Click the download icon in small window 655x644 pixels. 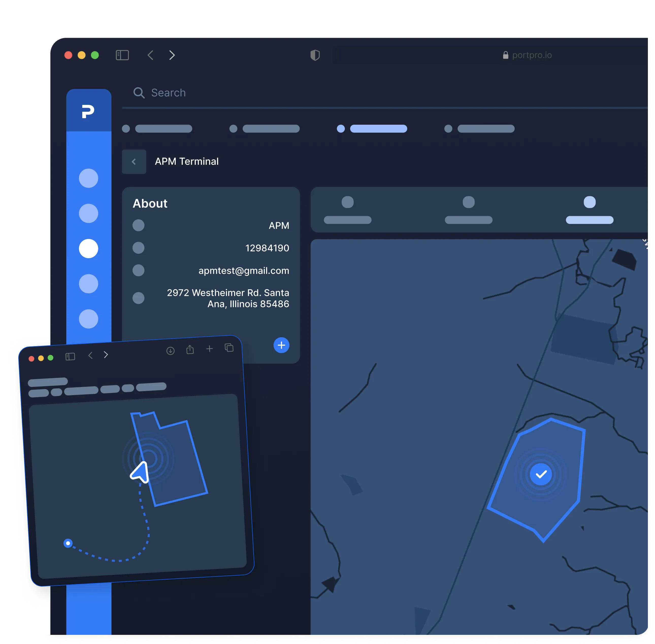coord(170,351)
